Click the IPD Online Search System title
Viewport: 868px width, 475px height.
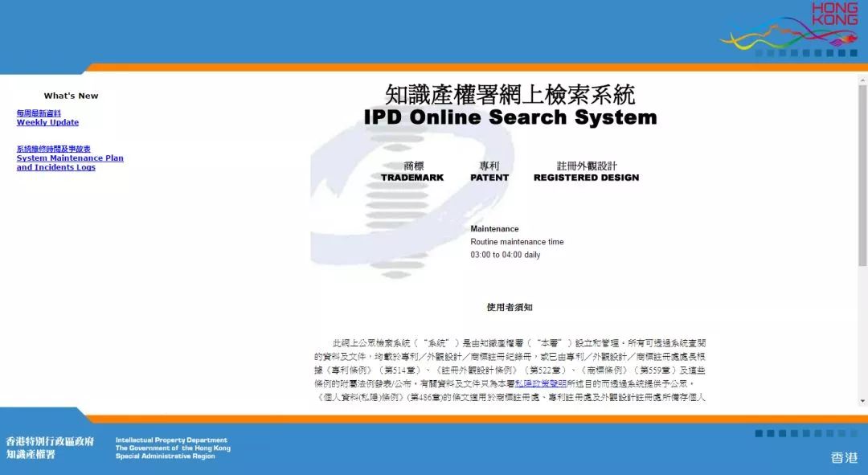pos(510,117)
